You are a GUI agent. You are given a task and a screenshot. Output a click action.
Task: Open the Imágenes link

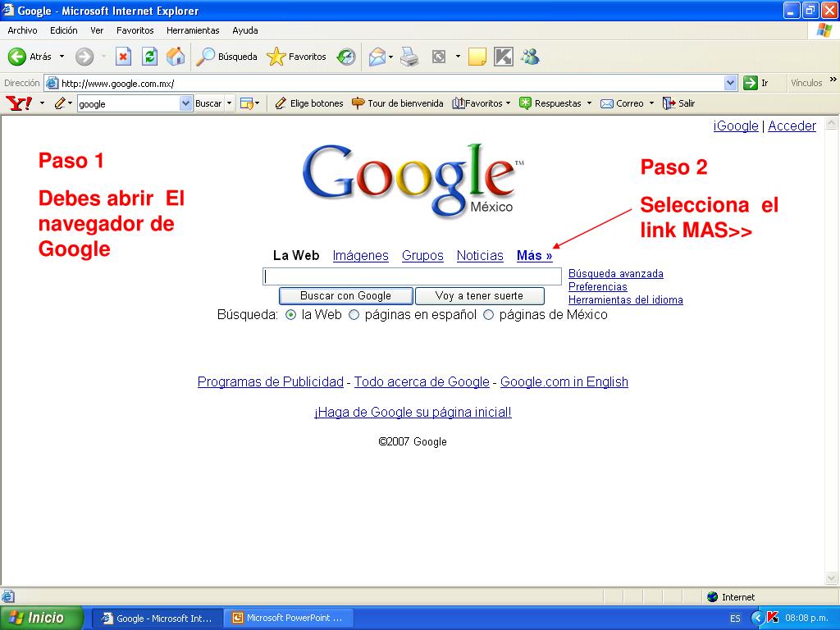(361, 256)
